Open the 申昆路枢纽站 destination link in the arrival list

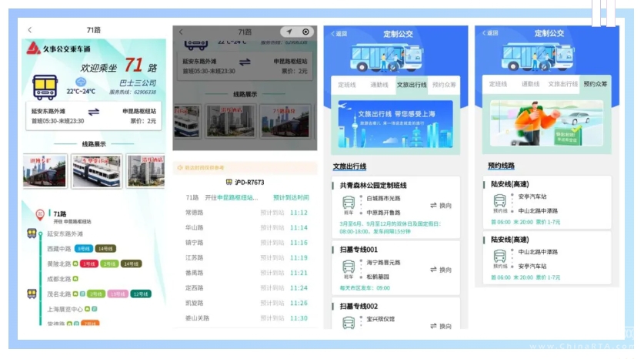click(x=238, y=198)
